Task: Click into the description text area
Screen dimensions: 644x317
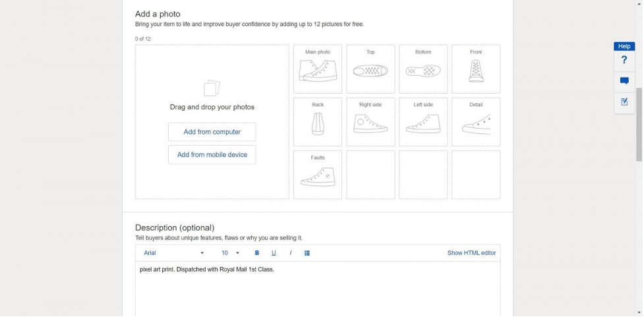Action: click(318, 290)
